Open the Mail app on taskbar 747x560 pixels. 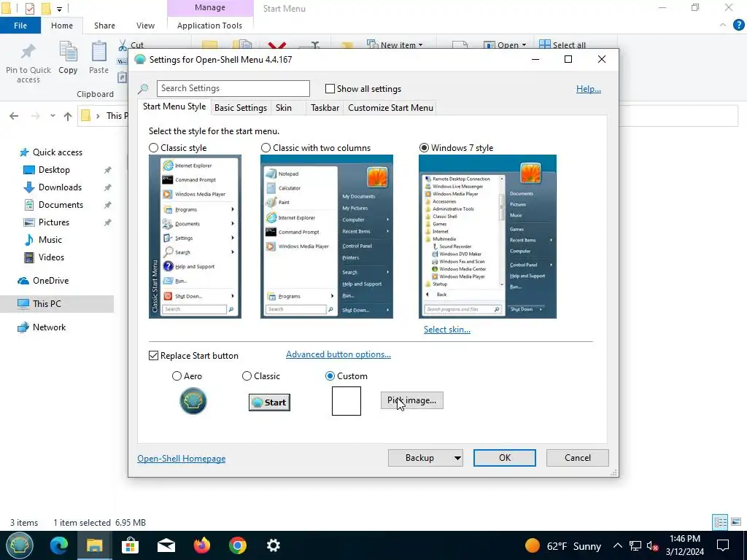pyautogui.click(x=166, y=545)
